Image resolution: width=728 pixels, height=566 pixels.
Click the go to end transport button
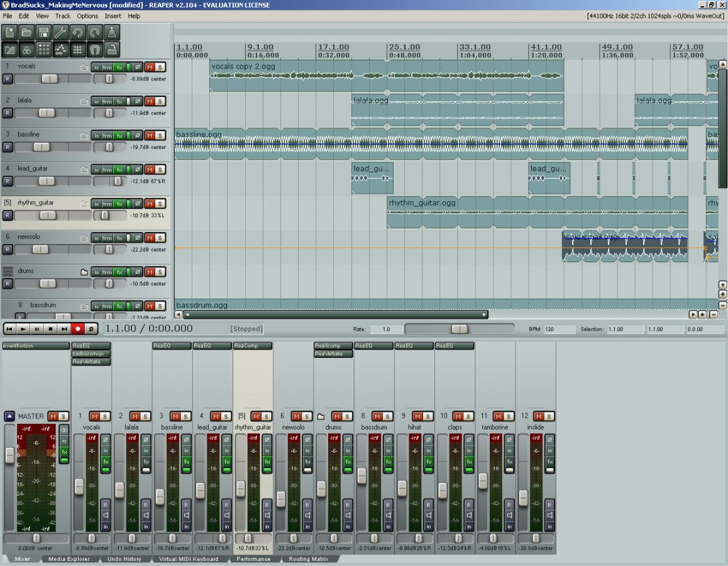pyautogui.click(x=64, y=329)
